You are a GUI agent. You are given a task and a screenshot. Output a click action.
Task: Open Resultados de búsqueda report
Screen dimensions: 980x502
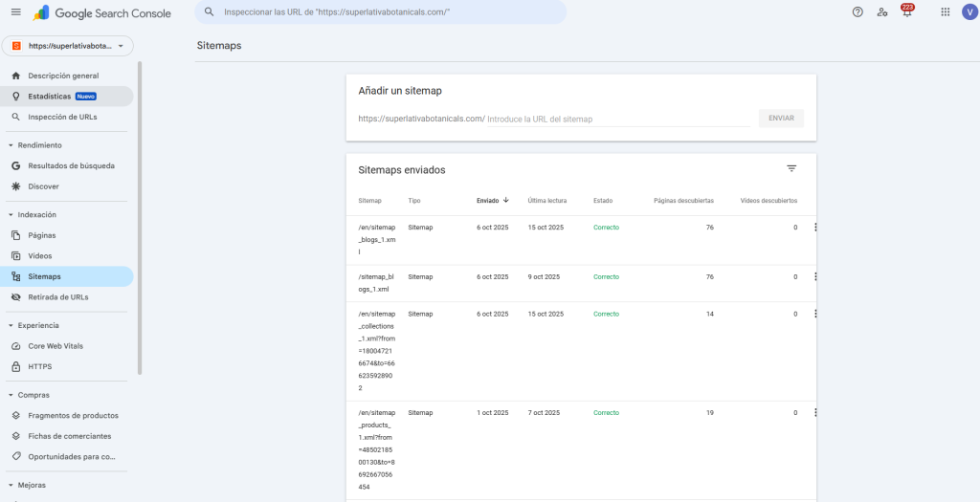click(71, 166)
